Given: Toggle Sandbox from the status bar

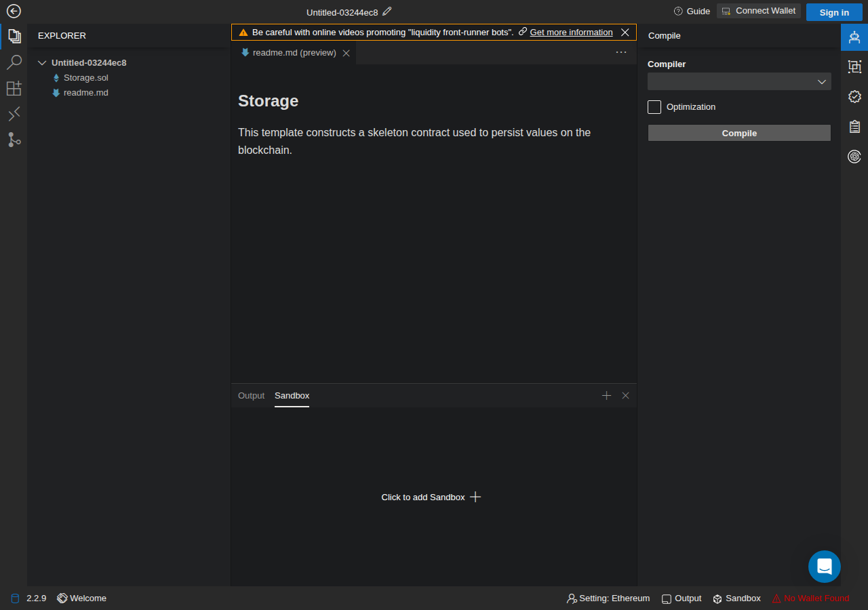Looking at the screenshot, I should pos(736,598).
